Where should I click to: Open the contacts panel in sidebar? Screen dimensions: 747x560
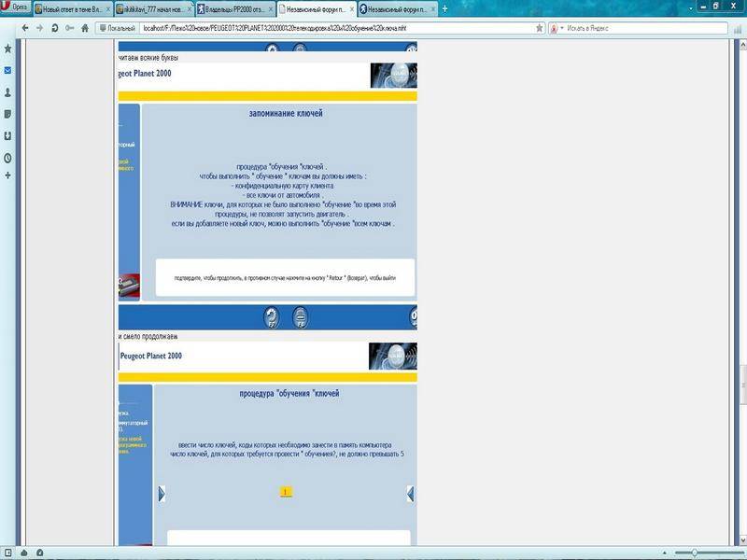pos(7,92)
